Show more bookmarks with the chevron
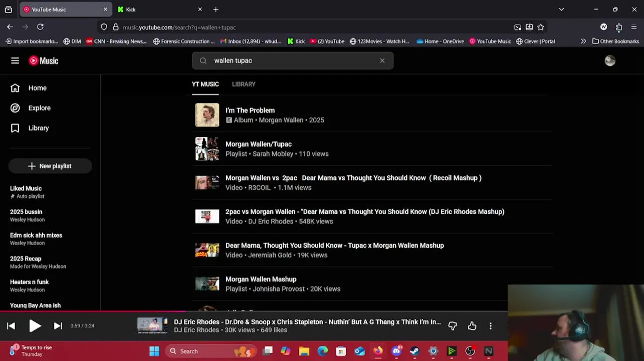 583,42
